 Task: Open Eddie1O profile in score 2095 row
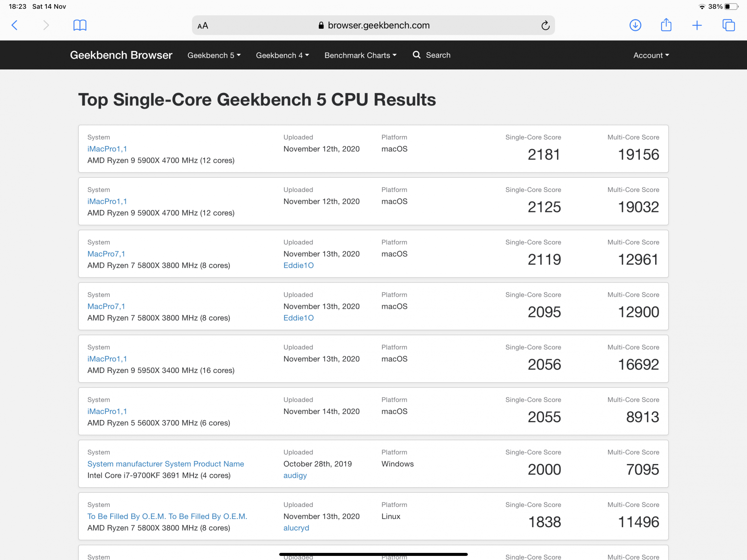(298, 318)
